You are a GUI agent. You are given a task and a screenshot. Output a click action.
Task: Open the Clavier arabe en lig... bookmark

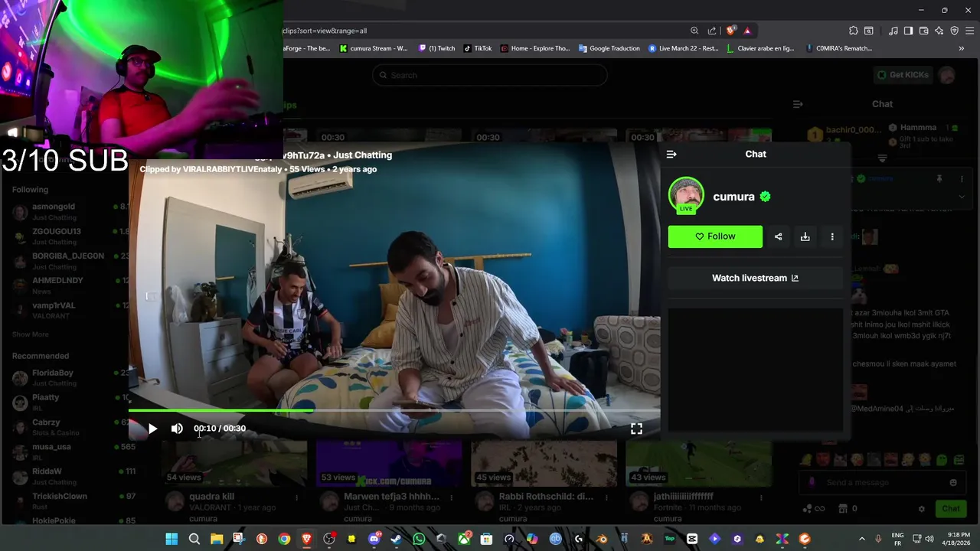[760, 48]
